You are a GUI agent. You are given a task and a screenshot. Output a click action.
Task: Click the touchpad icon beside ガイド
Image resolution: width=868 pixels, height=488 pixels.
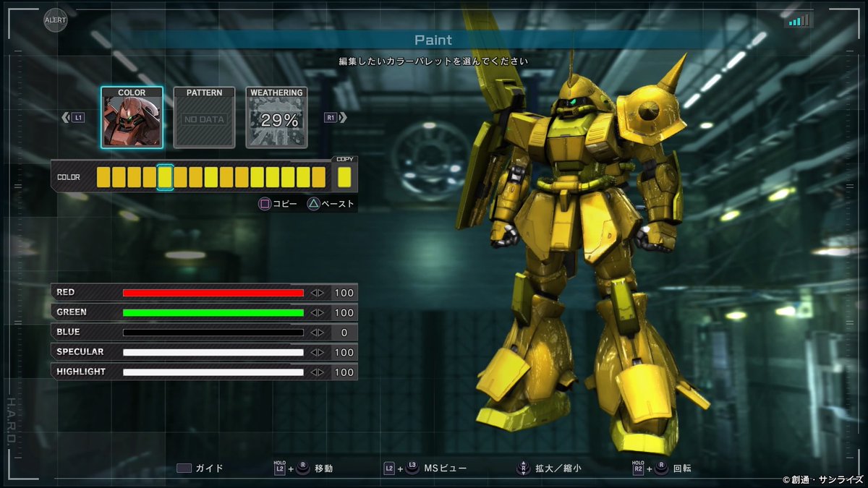coord(184,468)
